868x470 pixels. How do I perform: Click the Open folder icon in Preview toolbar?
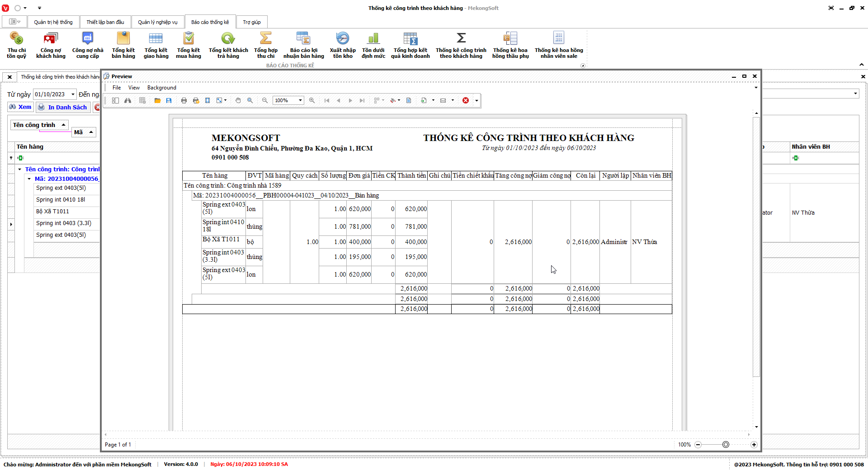tap(157, 100)
